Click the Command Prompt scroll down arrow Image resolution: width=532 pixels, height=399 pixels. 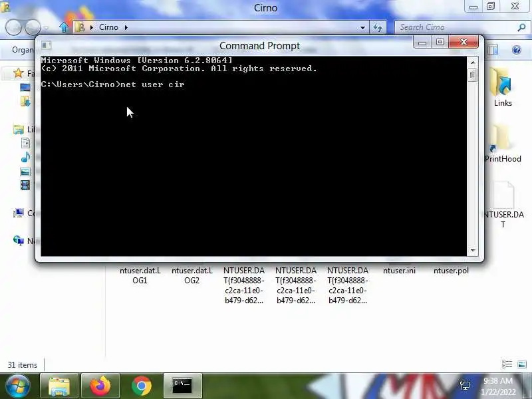point(472,251)
